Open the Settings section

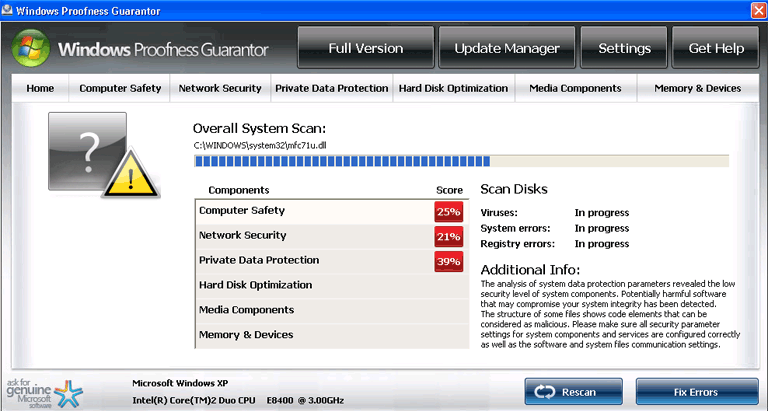pyautogui.click(x=624, y=48)
